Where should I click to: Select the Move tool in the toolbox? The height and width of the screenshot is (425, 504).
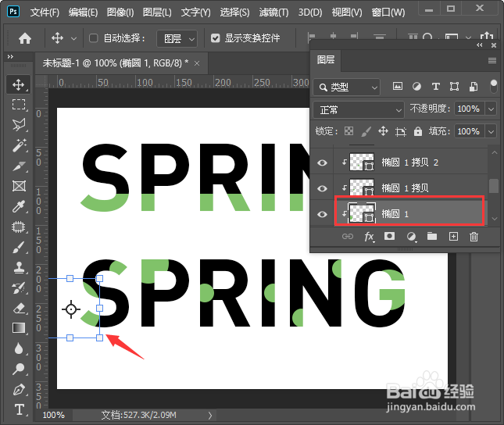tap(18, 84)
